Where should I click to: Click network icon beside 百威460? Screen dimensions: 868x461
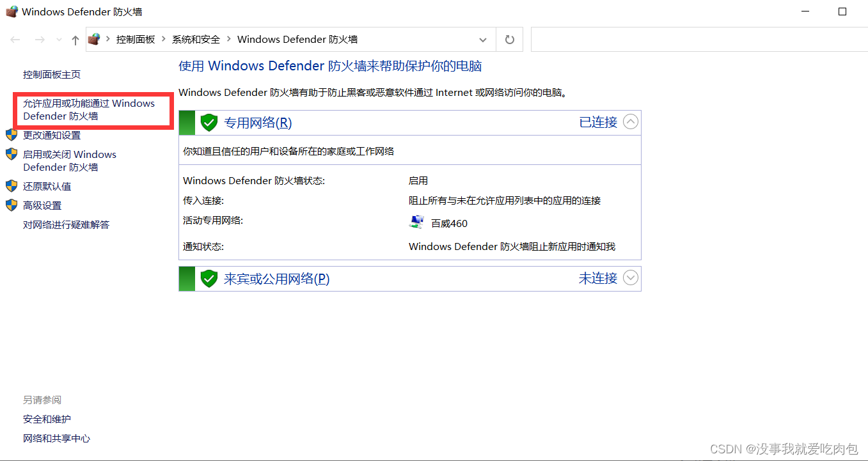coord(416,223)
